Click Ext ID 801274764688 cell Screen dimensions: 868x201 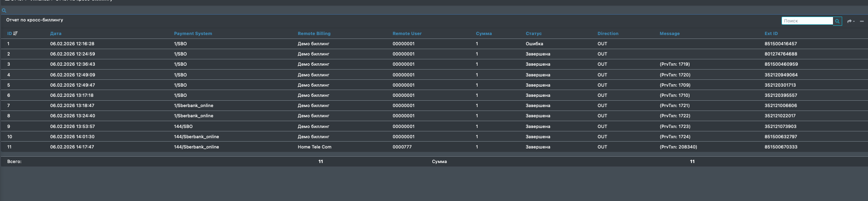click(780, 54)
